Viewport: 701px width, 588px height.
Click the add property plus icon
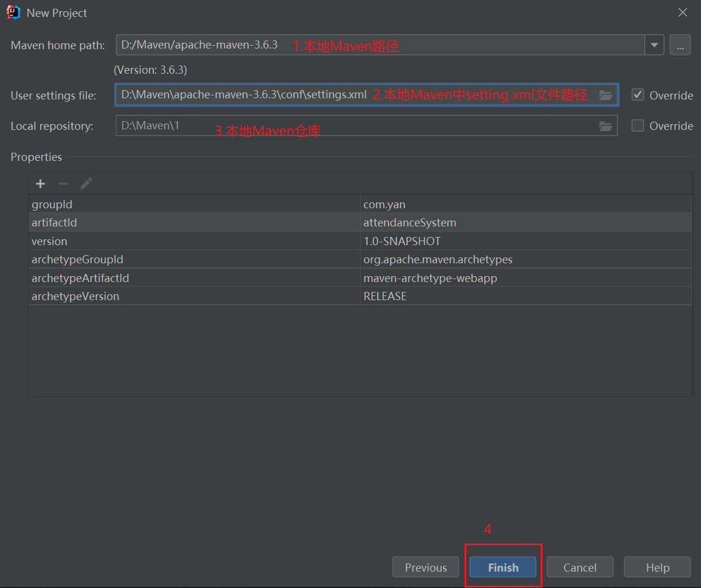40,184
